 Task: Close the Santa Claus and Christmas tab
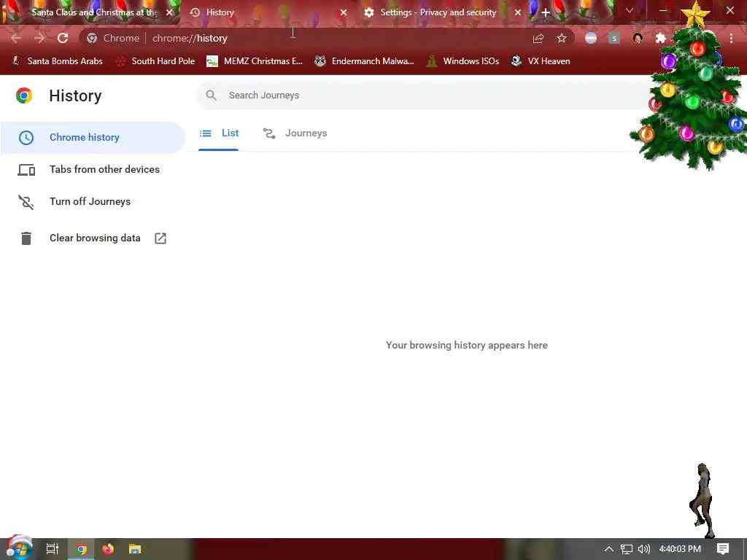pos(169,12)
